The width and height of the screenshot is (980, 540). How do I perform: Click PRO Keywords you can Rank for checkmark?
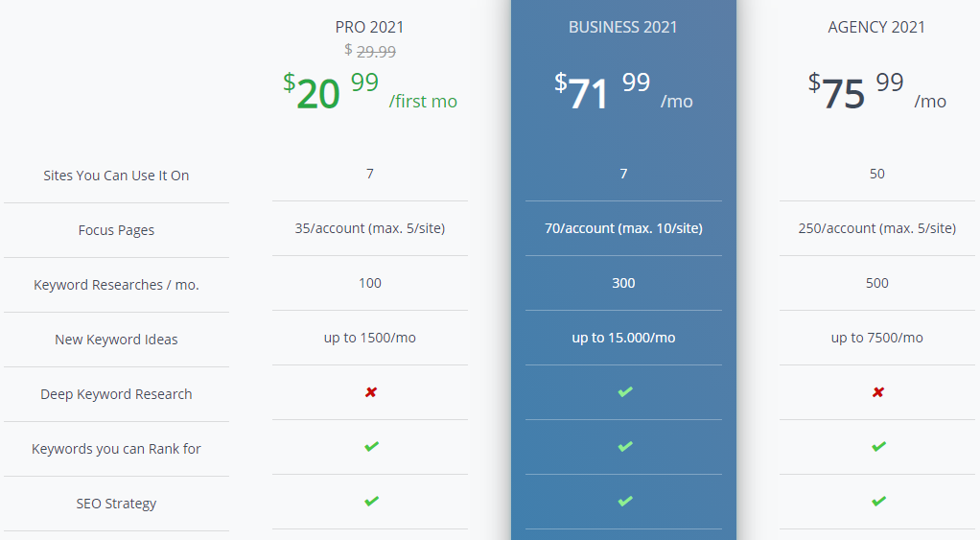(371, 446)
